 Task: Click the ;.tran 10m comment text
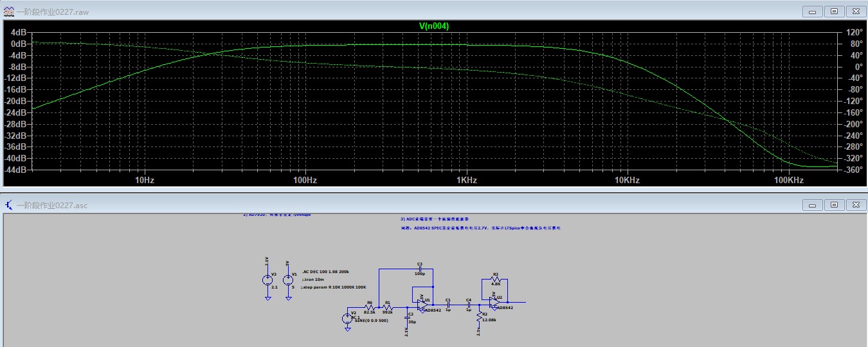click(312, 280)
